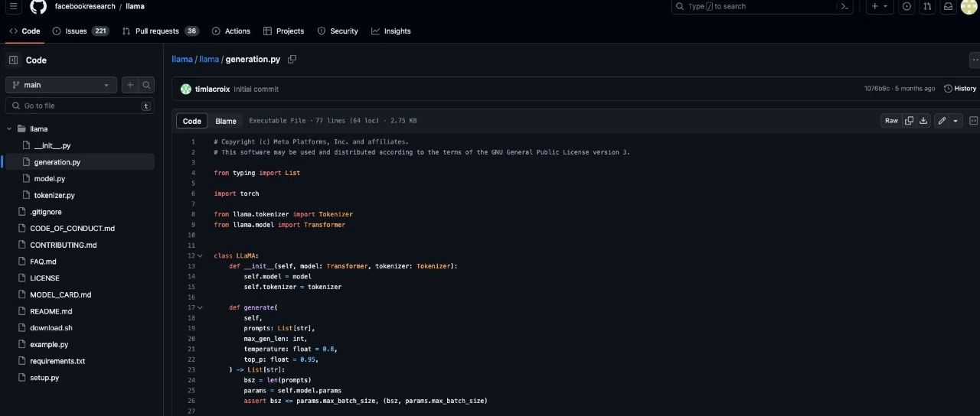The height and width of the screenshot is (416, 980).
Task: Copy raw file contents icon
Action: [x=910, y=121]
